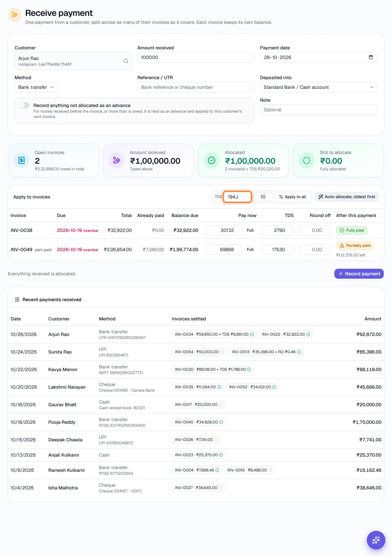Click the Lakshmi Narayan customer cell
Screen dimensions: 392x556
[67, 387]
